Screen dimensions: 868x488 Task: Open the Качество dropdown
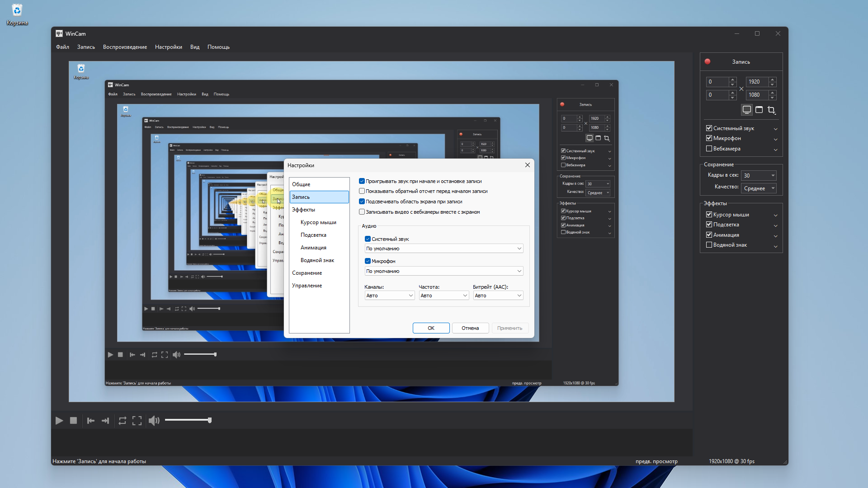point(759,188)
